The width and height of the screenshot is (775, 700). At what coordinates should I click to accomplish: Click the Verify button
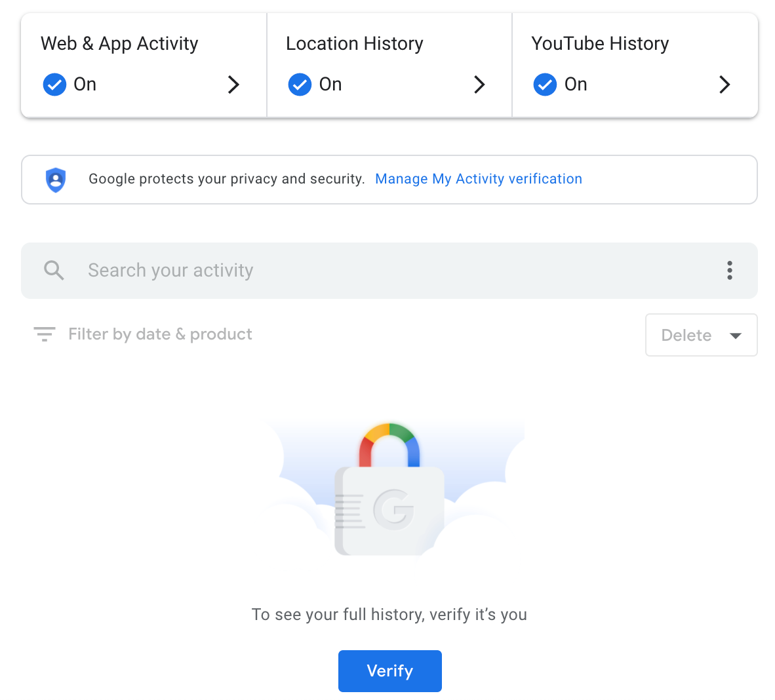pos(389,671)
